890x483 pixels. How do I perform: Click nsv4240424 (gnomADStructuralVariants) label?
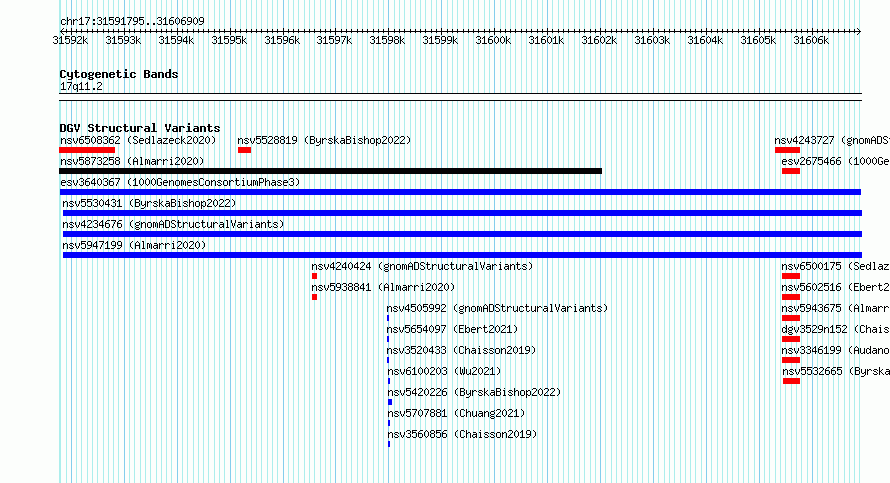pos(422,266)
